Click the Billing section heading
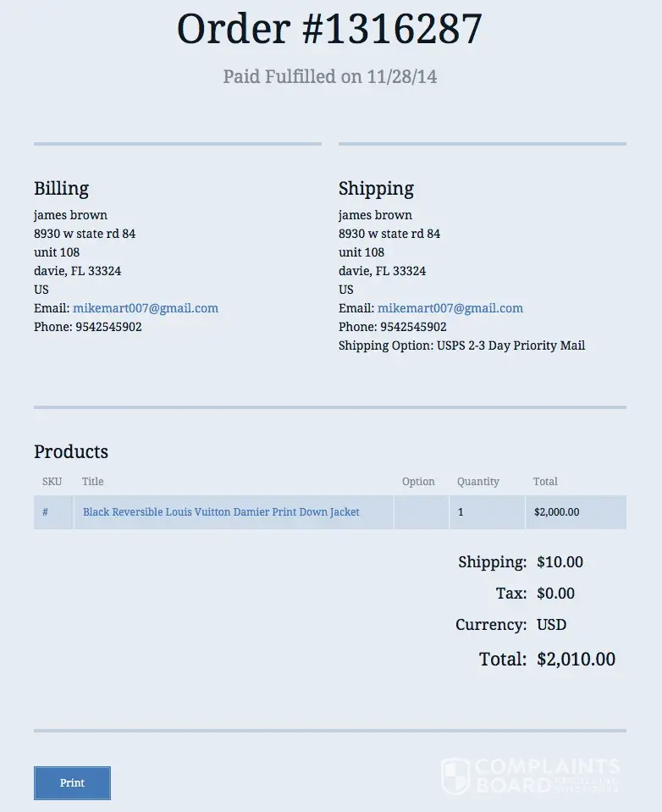The width and height of the screenshot is (662, 812). click(x=61, y=188)
